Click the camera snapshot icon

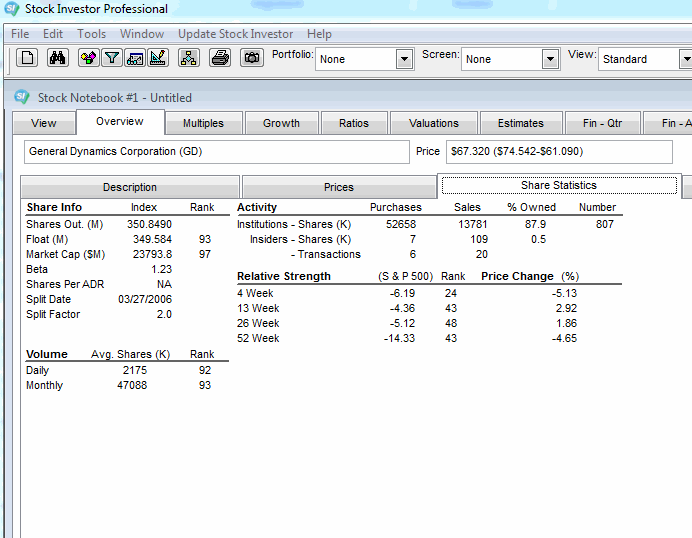(x=252, y=58)
